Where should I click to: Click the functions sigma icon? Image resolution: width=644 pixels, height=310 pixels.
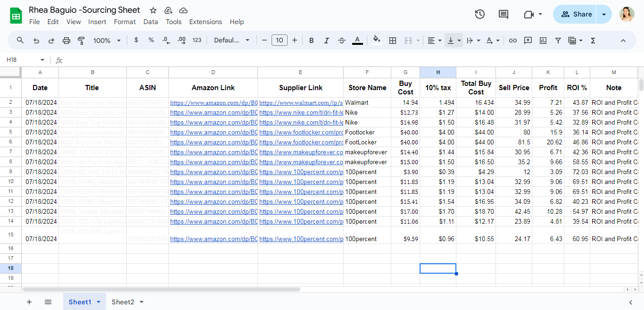tap(593, 41)
